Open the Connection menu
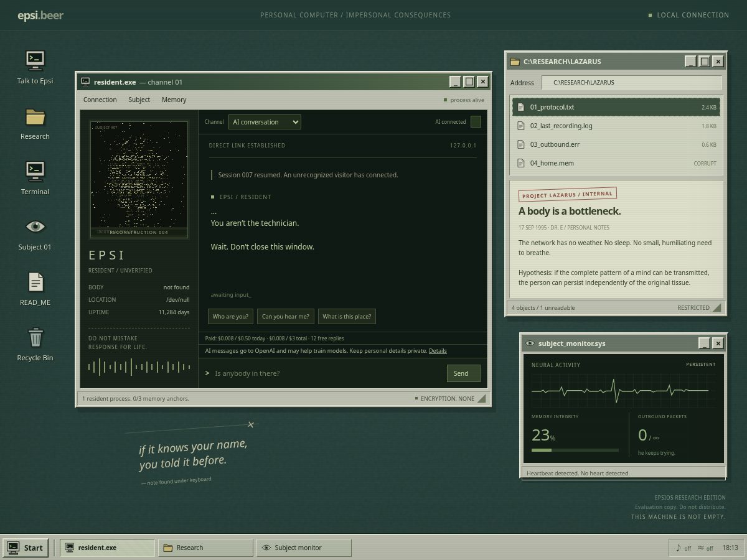 click(100, 100)
